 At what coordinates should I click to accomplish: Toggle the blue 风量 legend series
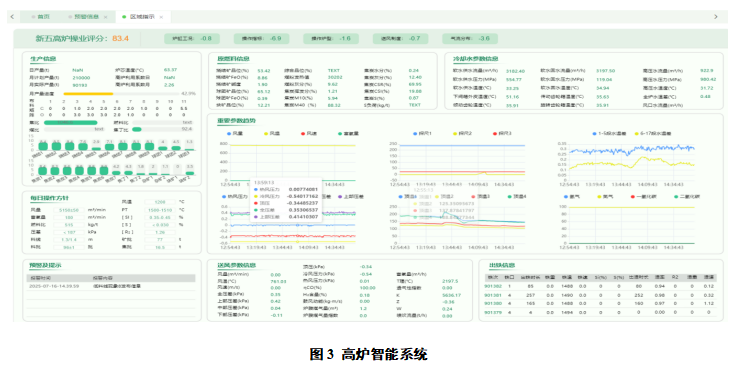click(x=235, y=134)
